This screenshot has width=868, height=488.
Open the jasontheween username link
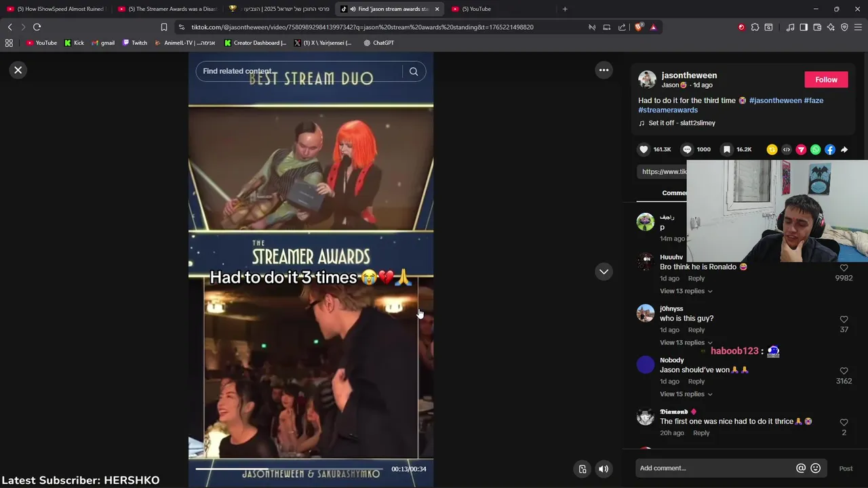pos(689,75)
